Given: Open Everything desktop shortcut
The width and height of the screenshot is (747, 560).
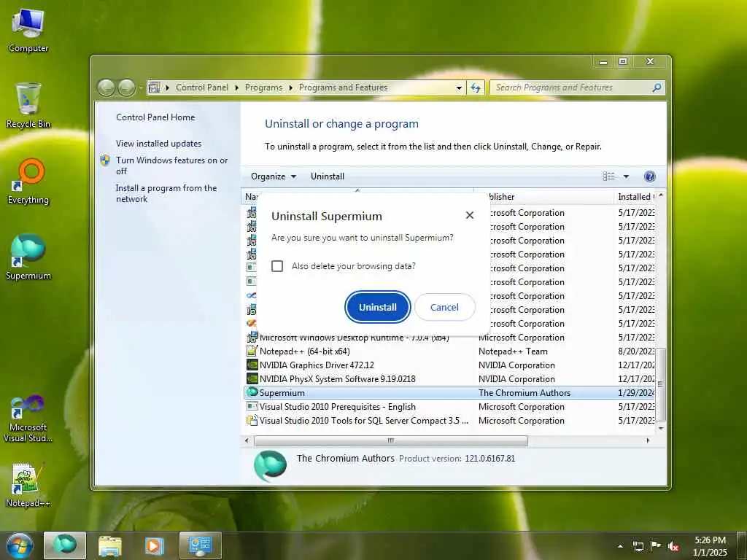Looking at the screenshot, I should click(28, 182).
